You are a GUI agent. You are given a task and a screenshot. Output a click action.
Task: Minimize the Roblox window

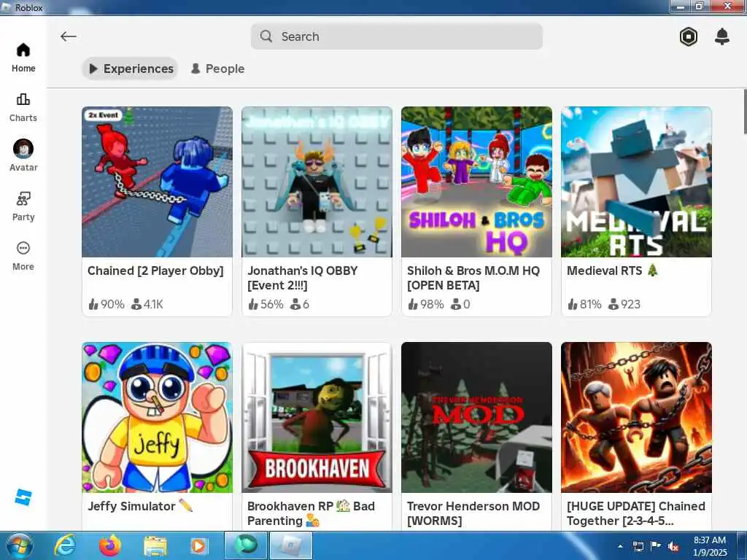pyautogui.click(x=680, y=7)
